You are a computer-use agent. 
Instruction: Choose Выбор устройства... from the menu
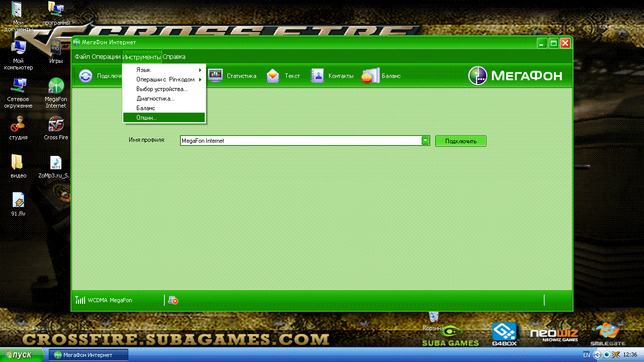pos(164,89)
